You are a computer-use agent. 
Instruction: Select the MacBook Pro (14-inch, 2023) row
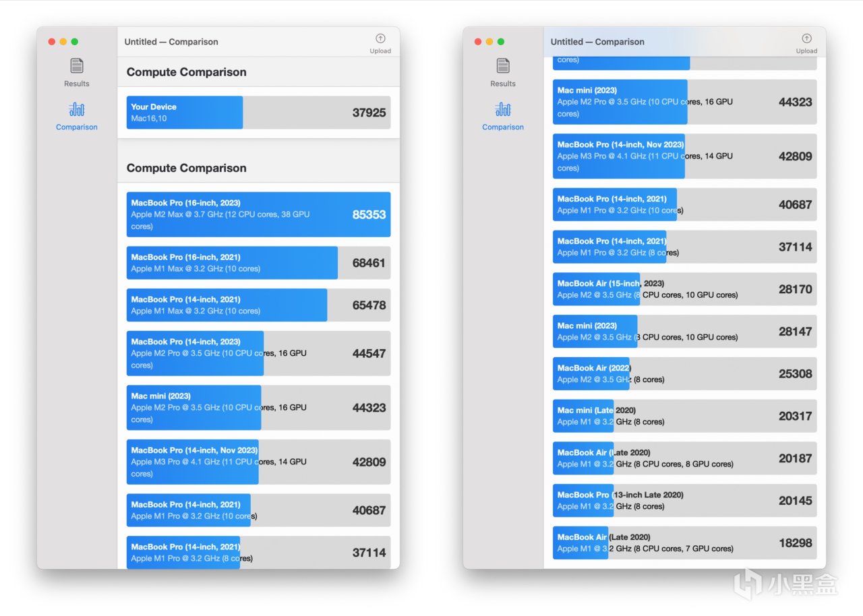tap(258, 353)
